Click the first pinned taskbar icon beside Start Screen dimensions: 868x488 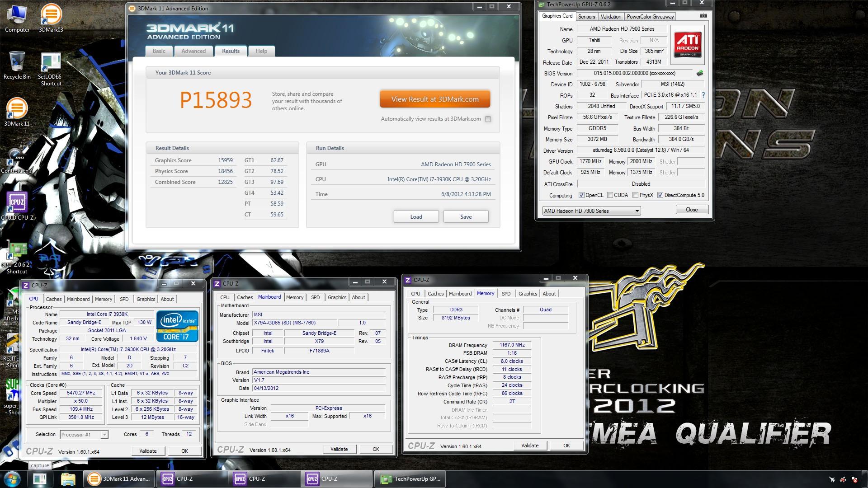coord(40,479)
